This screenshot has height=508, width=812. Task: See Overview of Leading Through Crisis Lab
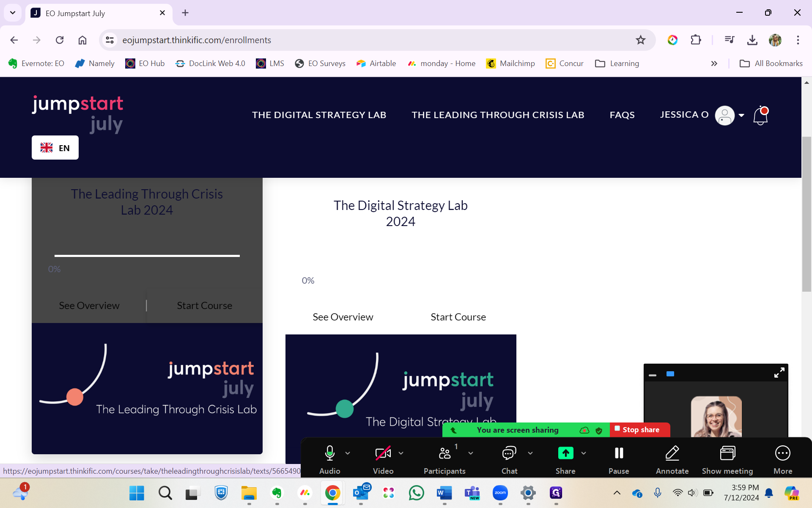tap(89, 306)
